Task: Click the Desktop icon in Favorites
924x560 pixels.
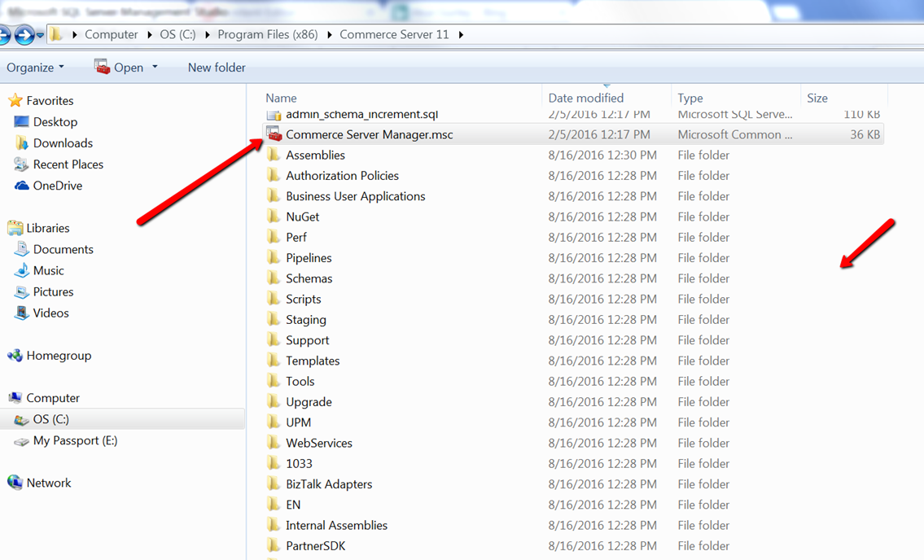Action: 21,122
